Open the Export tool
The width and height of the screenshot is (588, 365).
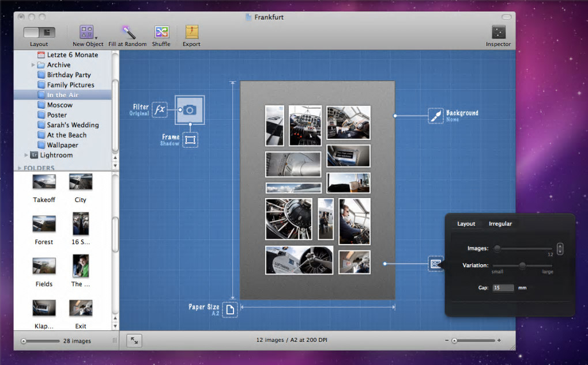pyautogui.click(x=191, y=32)
